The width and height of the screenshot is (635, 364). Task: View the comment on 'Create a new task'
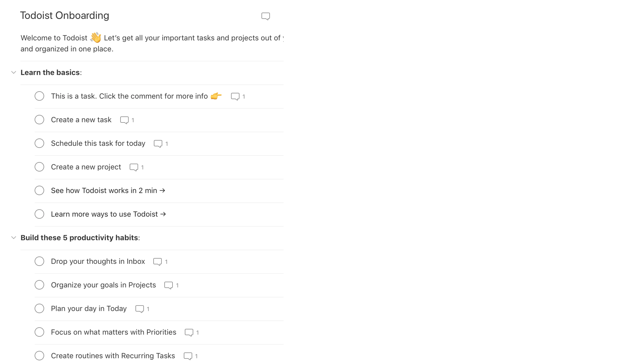124,120
